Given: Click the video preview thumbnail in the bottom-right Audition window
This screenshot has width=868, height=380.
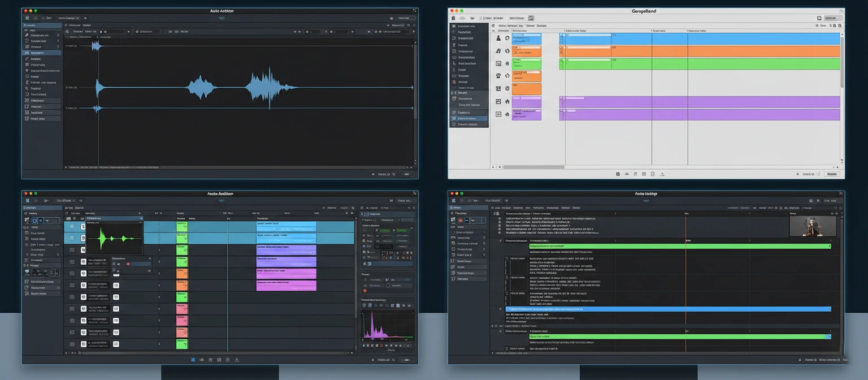Looking at the screenshot, I should [x=813, y=226].
